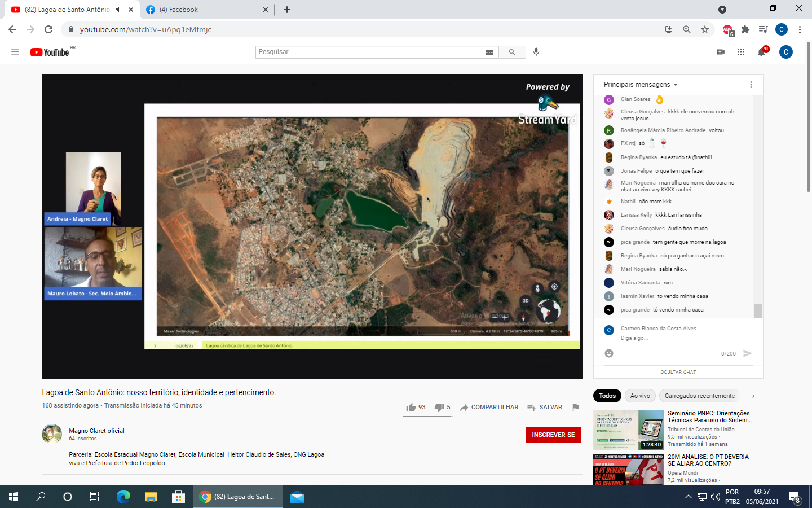812x508 pixels.
Task: Open the create video camera icon
Action: [721, 52]
